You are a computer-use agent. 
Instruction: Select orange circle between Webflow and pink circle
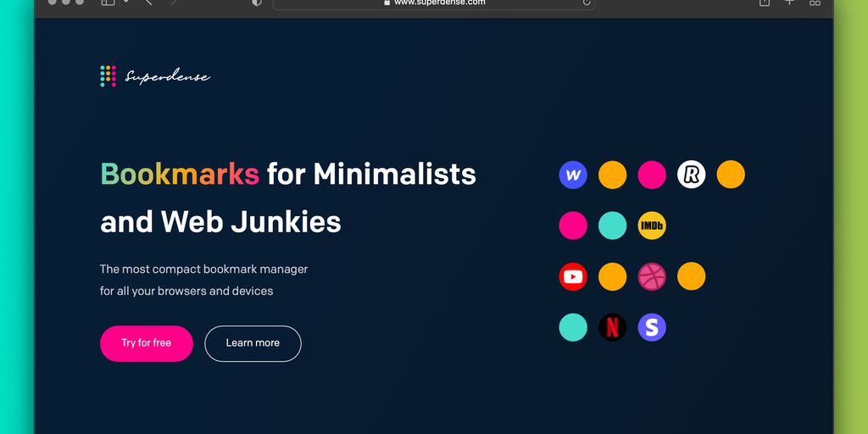click(612, 175)
